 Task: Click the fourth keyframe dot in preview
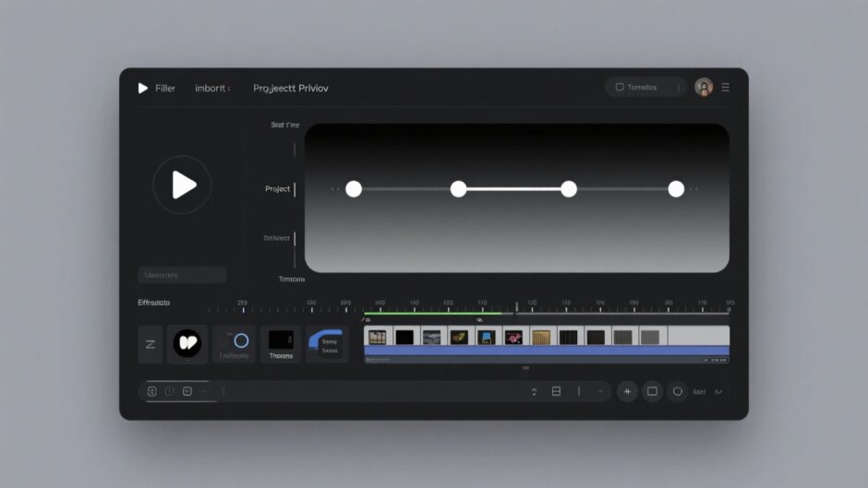point(676,189)
